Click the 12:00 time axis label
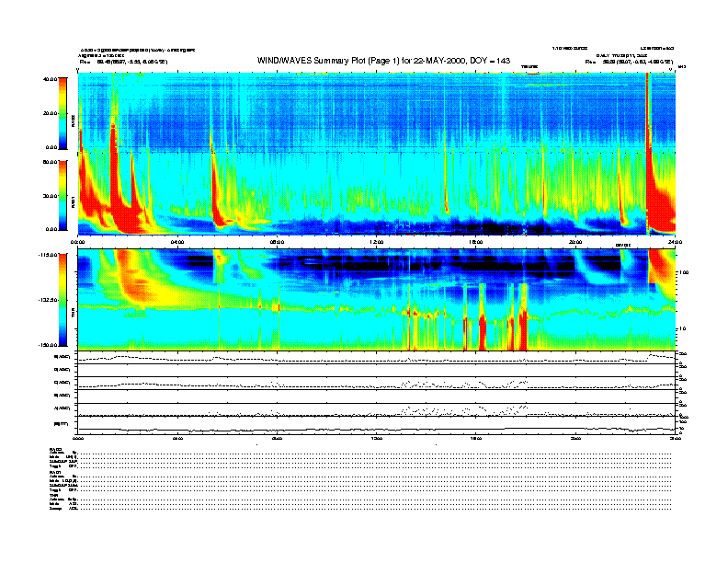The image size is (728, 563). (x=375, y=241)
